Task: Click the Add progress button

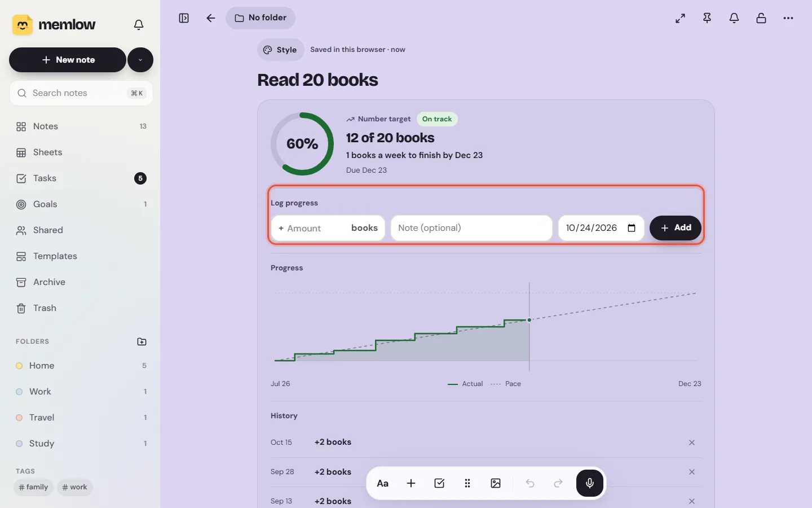Action: pyautogui.click(x=676, y=228)
